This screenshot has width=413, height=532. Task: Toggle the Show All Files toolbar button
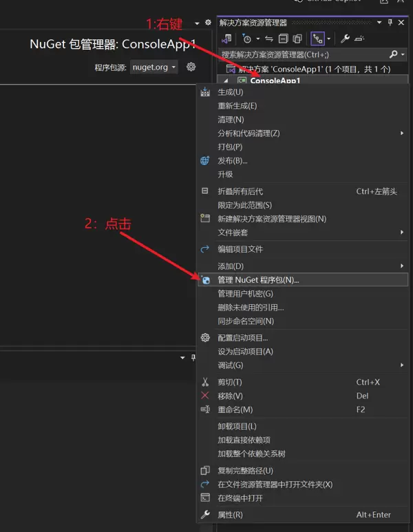(297, 39)
